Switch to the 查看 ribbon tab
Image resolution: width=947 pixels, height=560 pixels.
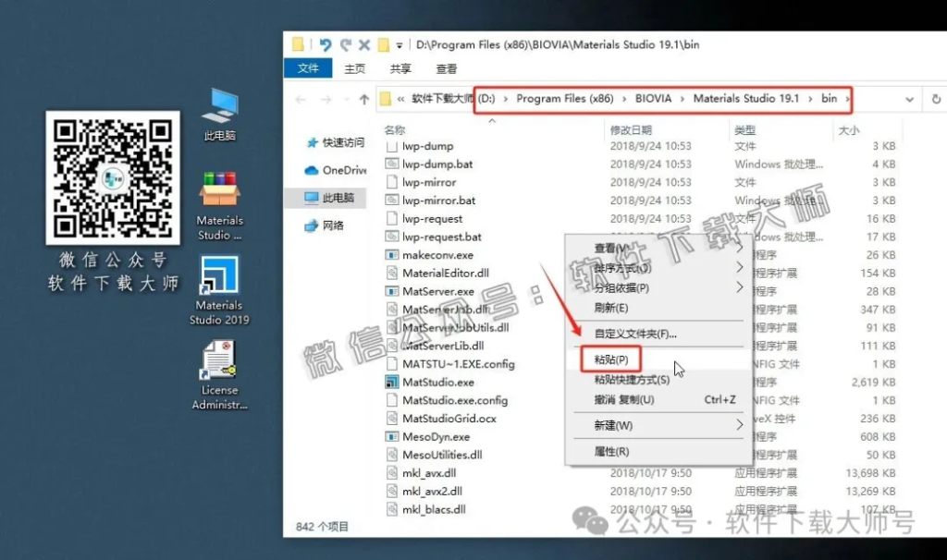click(447, 68)
